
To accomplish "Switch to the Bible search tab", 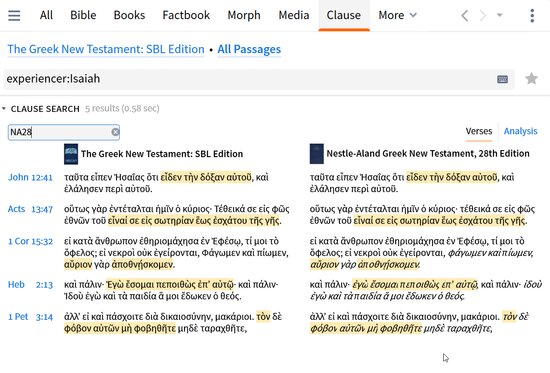I will click(83, 15).
